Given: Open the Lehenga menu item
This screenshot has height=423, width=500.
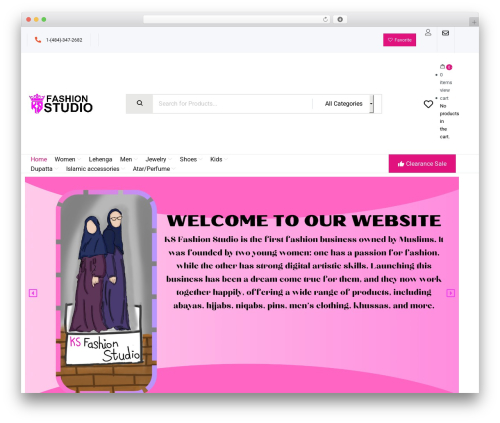Looking at the screenshot, I should click(x=100, y=159).
